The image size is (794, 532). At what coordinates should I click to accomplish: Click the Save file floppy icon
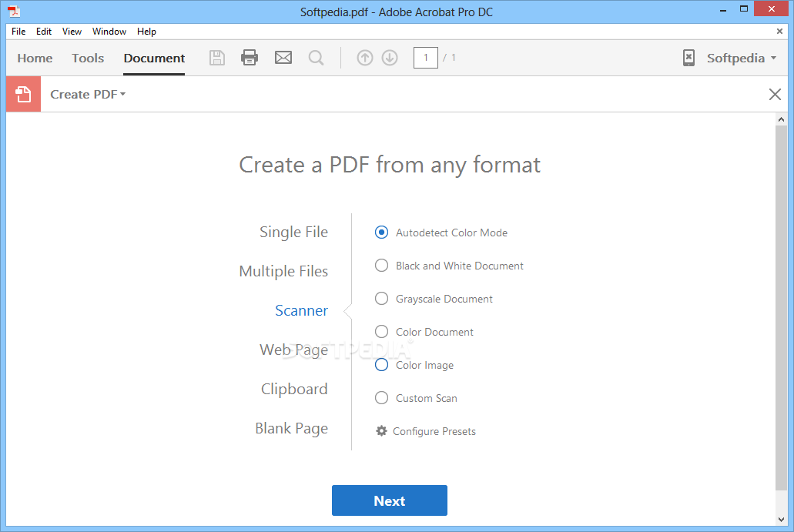(217, 58)
